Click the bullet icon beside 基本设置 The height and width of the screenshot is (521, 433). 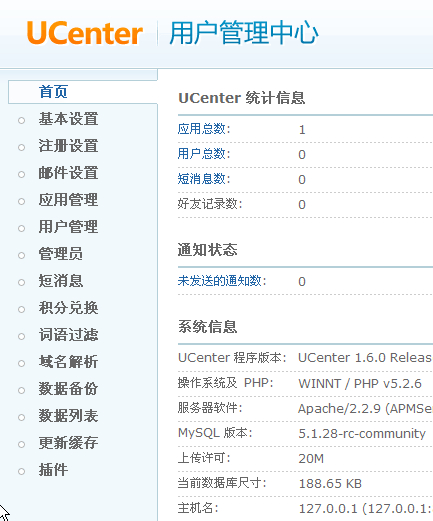[x=21, y=120]
